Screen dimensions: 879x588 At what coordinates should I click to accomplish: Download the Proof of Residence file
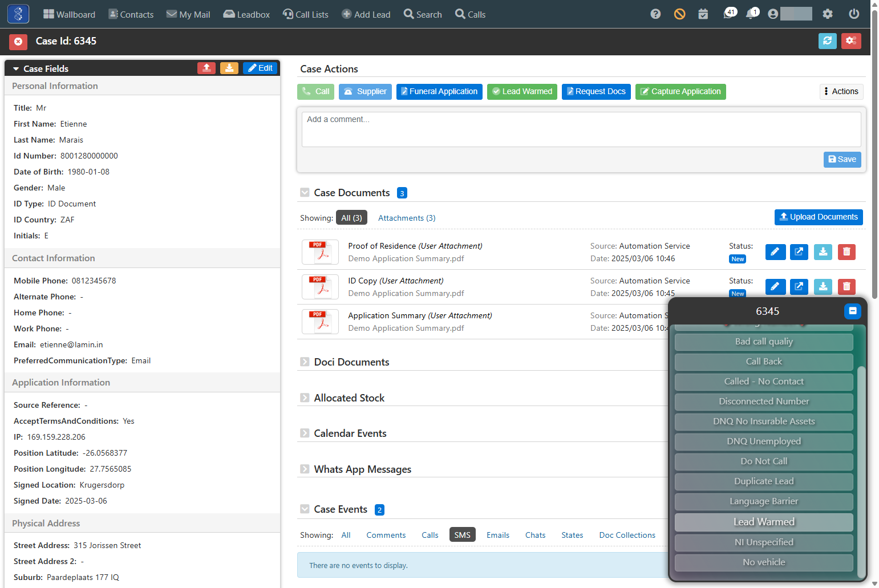[x=823, y=252]
